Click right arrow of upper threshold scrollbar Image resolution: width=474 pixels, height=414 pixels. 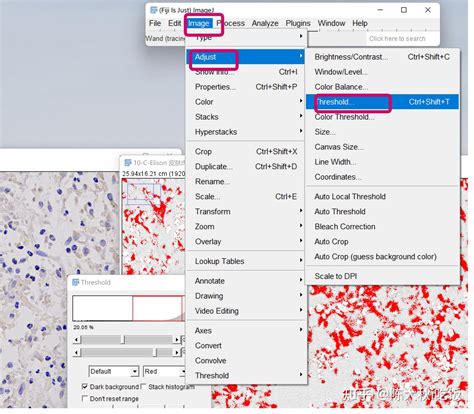coord(177,340)
